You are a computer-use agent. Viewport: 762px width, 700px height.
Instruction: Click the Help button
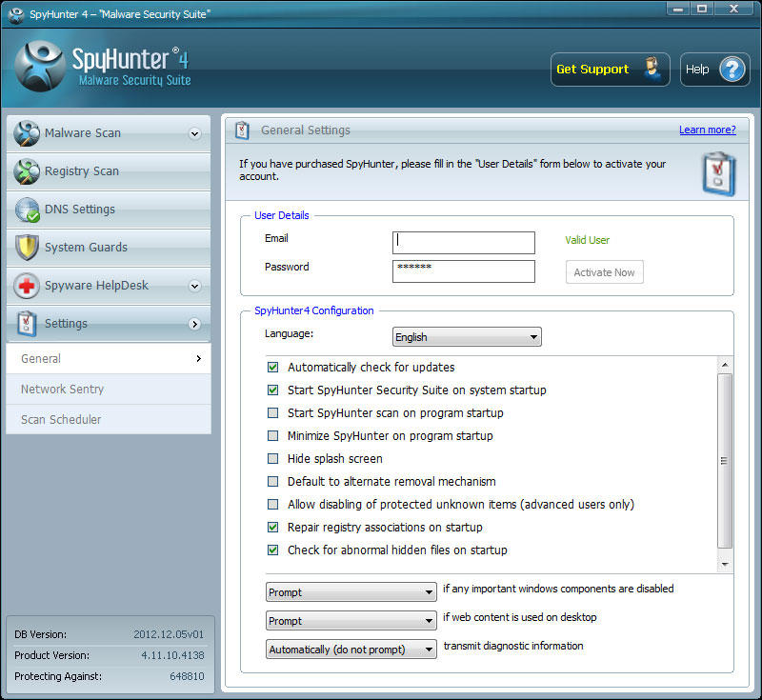coord(715,69)
